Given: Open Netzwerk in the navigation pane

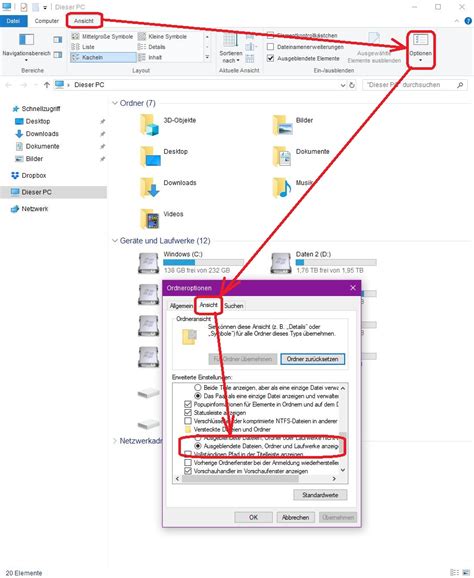Looking at the screenshot, I should pos(29,209).
